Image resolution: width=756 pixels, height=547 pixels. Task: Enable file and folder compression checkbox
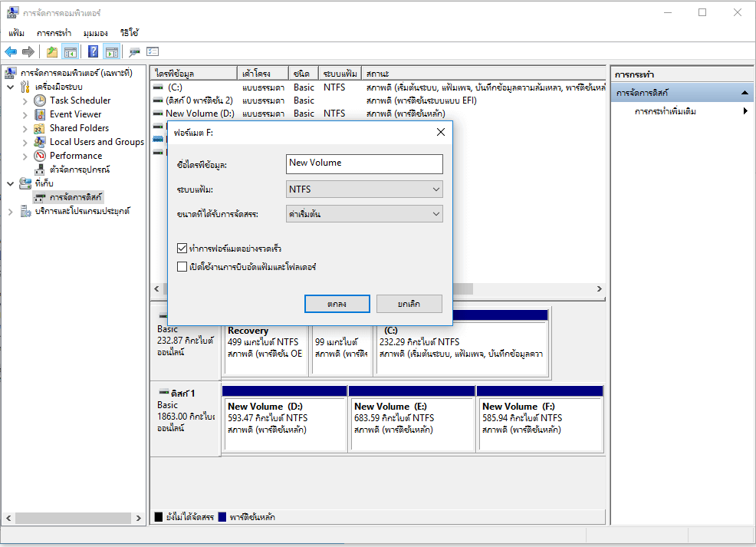tap(182, 267)
